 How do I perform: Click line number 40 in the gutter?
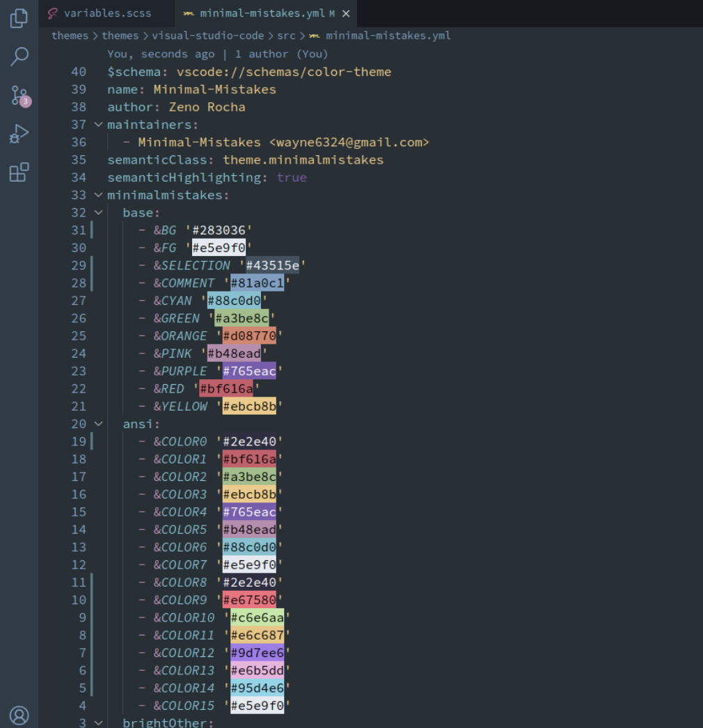point(79,72)
